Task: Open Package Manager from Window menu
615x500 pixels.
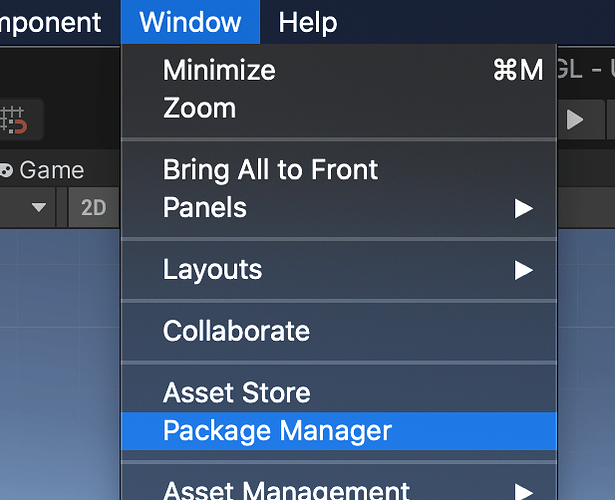Action: [277, 432]
